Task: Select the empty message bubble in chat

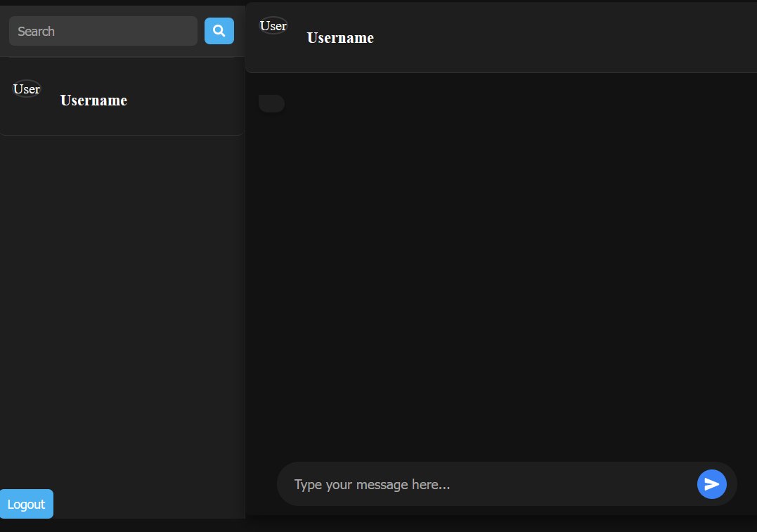Action: 272,103
